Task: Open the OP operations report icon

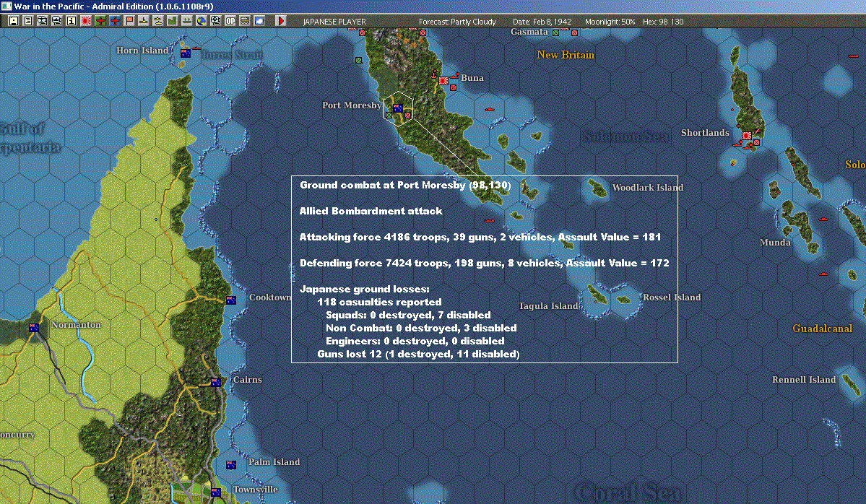Action: tap(230, 21)
